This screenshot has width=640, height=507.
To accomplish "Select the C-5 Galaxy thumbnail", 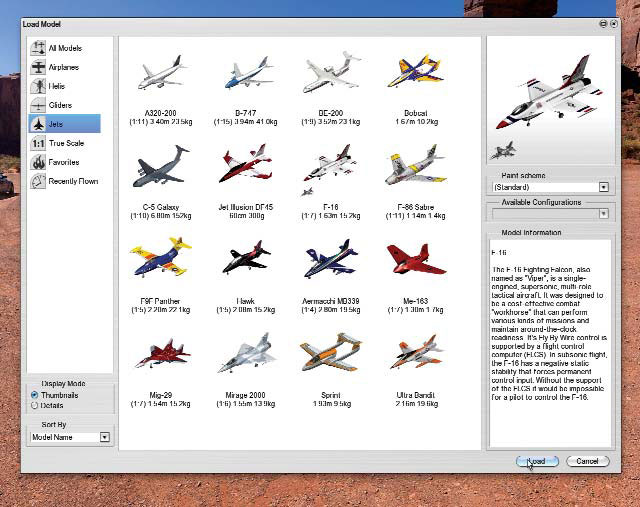I will point(161,165).
